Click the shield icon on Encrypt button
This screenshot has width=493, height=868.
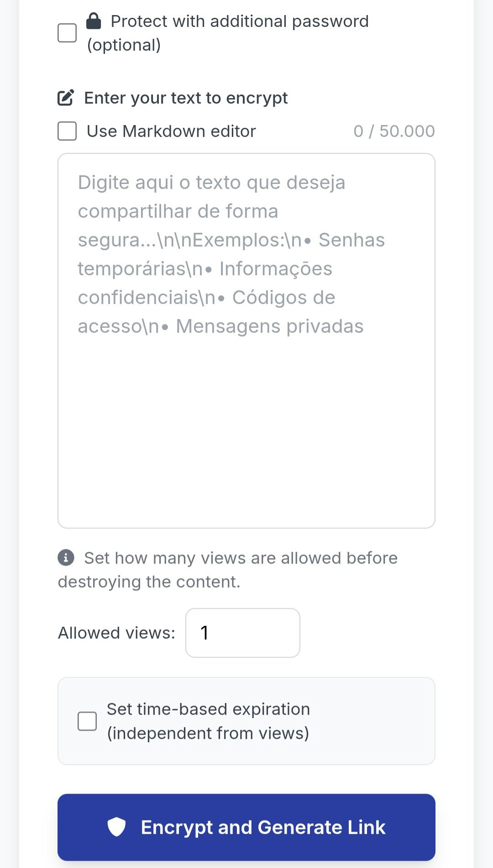[116, 827]
